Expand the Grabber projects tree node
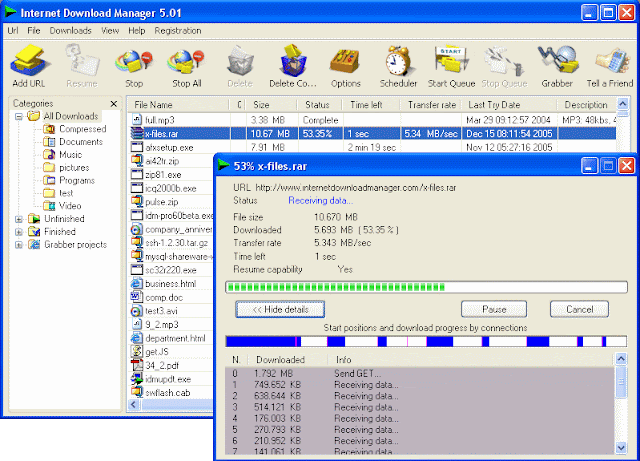Image resolution: width=640 pixels, height=461 pixels. [19, 245]
